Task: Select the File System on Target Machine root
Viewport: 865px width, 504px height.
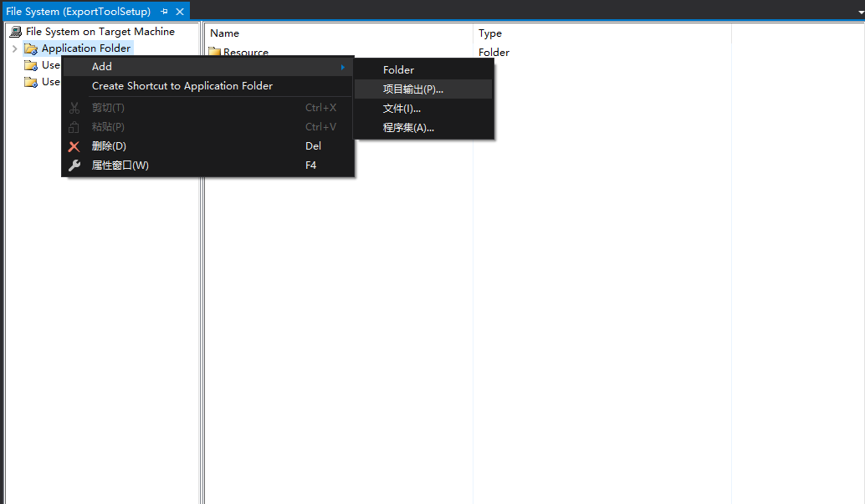Action: point(100,32)
